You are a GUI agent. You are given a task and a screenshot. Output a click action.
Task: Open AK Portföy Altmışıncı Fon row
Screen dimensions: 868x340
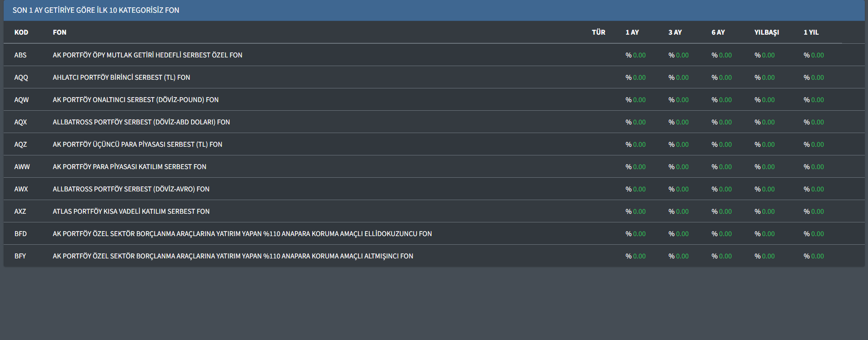[x=232, y=256]
